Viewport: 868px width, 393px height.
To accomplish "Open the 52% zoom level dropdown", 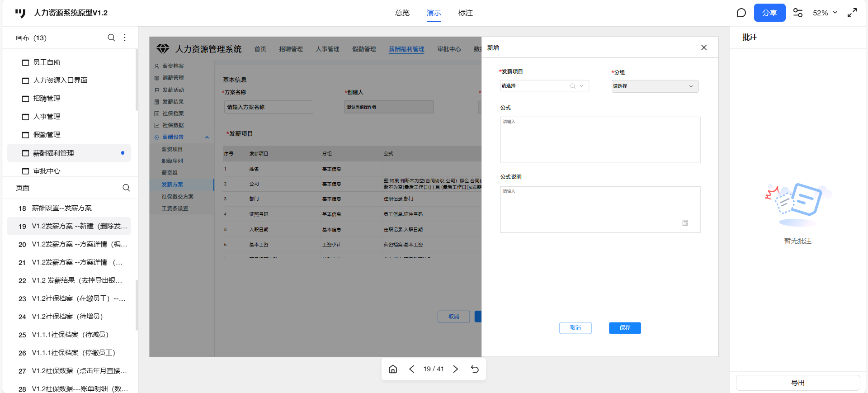I will [825, 13].
